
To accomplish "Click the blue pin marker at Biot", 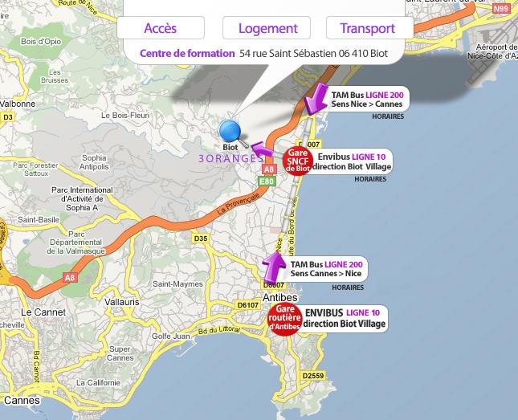I will [x=230, y=131].
